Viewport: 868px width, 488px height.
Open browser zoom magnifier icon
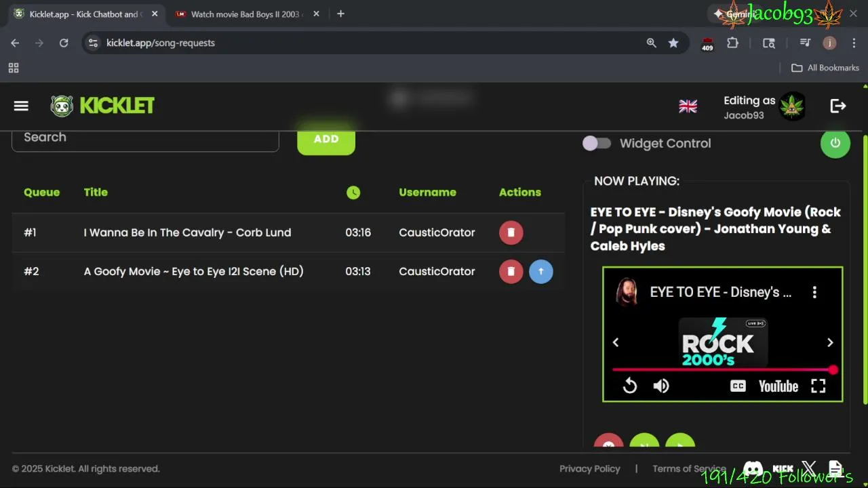pyautogui.click(x=651, y=43)
